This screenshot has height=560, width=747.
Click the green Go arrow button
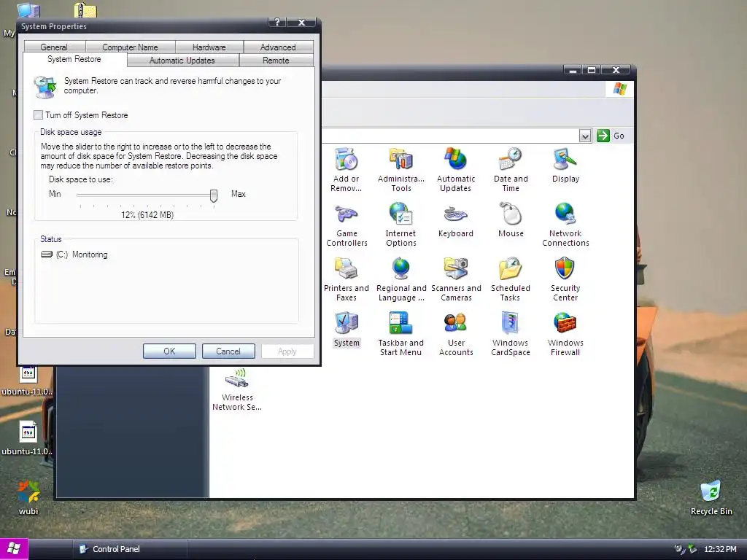(603, 136)
